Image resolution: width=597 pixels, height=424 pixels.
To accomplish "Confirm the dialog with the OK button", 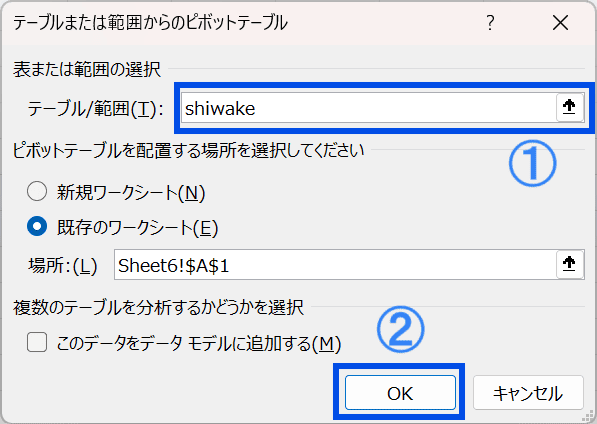I will [400, 393].
